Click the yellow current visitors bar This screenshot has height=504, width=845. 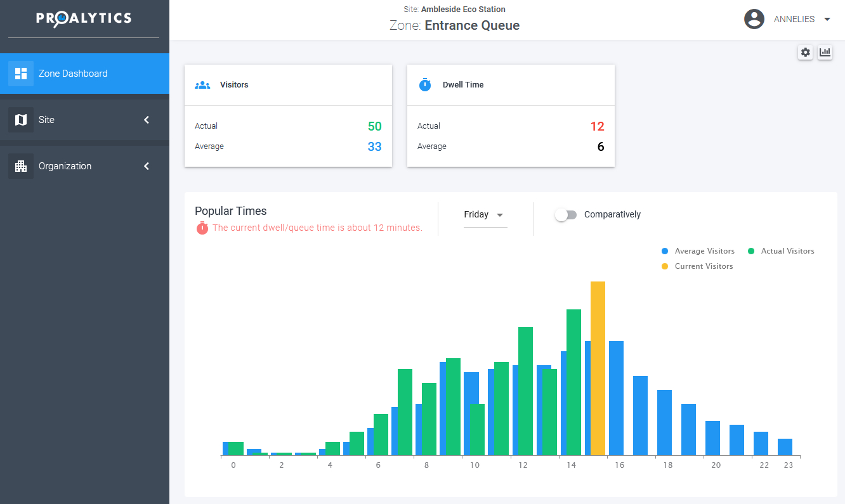click(598, 368)
